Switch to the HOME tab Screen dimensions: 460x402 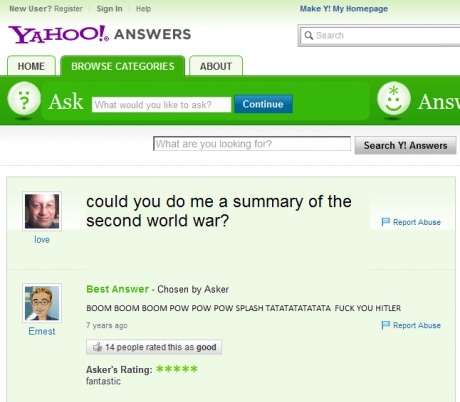click(31, 66)
